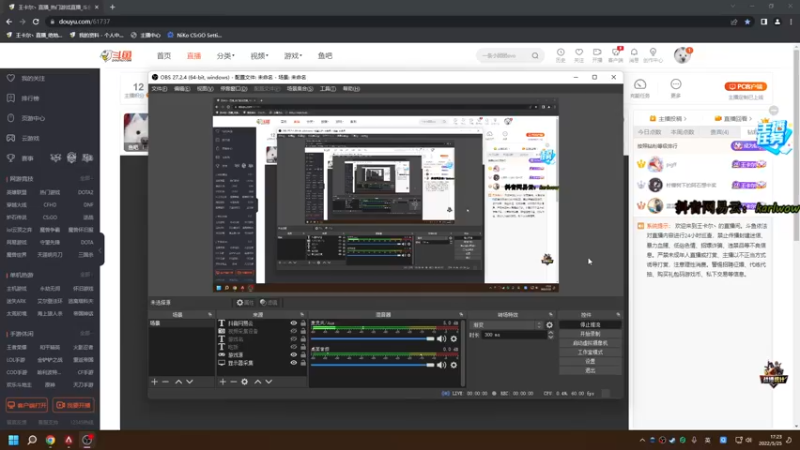Open OBS 文件(F) file menu
800x450 pixels.
click(159, 89)
